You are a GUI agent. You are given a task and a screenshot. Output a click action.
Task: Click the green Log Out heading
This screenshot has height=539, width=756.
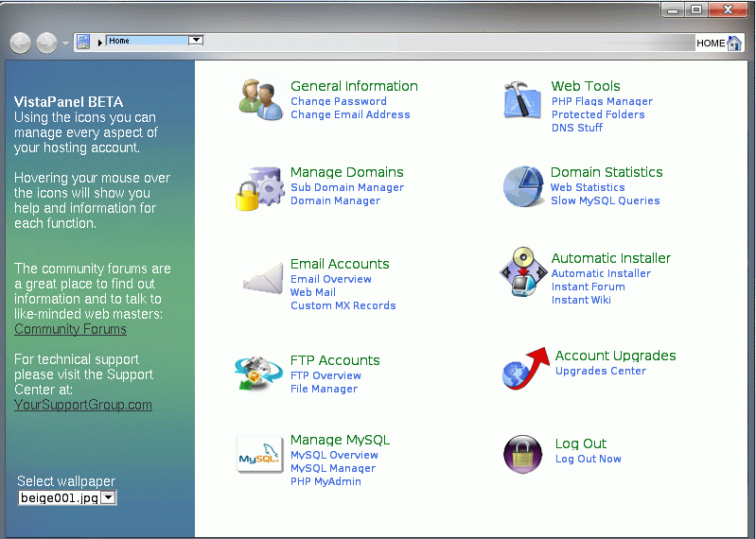coord(581,443)
